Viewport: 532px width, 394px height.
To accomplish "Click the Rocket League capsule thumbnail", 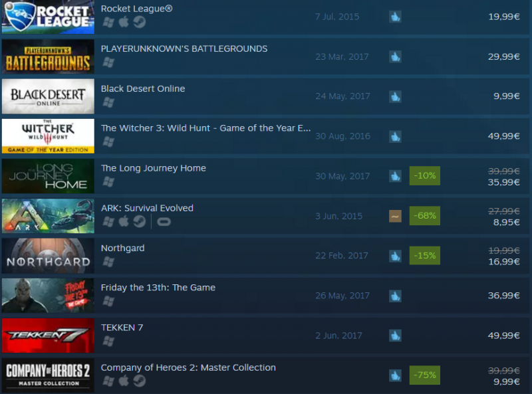I will 48,17.
